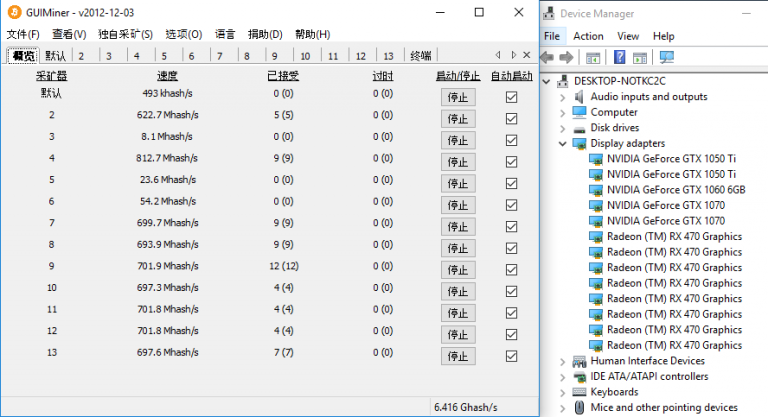Click the 速度 column header

pos(167,76)
